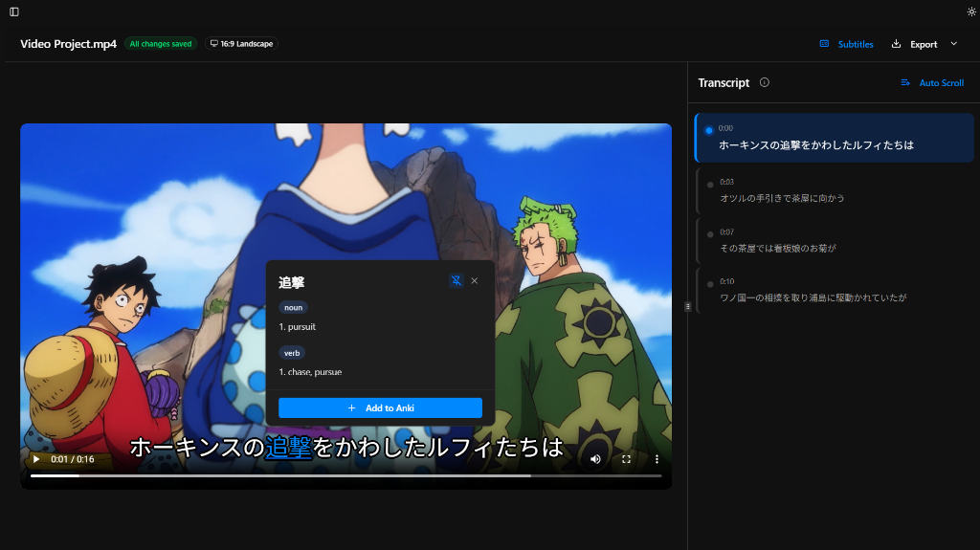Screen dimensions: 980x550
Task: Toggle the sidebar panel icon
Action: coord(14,11)
